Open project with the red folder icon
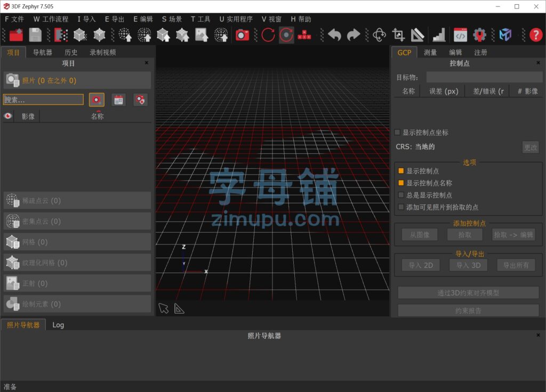Image resolution: width=546 pixels, height=392 pixels. [x=16, y=35]
